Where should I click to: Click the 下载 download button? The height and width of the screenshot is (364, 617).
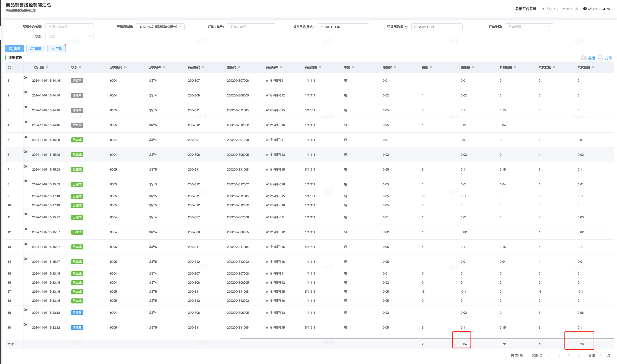click(57, 48)
